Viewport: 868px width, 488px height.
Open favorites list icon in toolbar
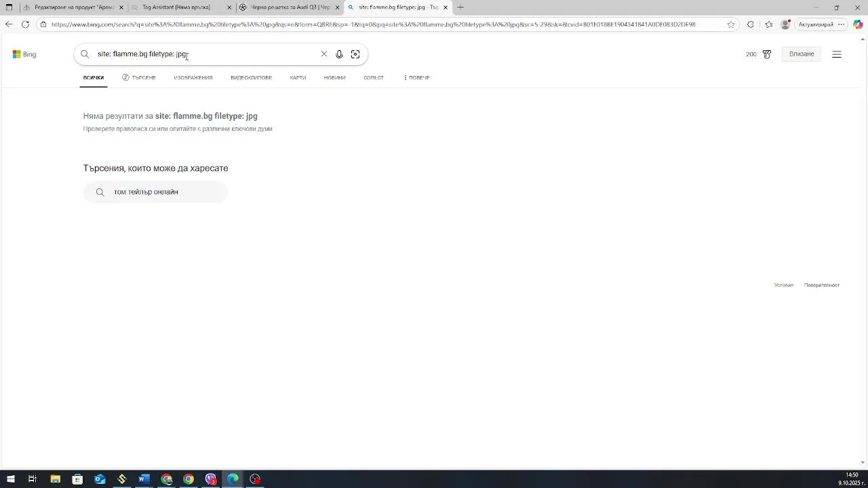[x=769, y=24]
